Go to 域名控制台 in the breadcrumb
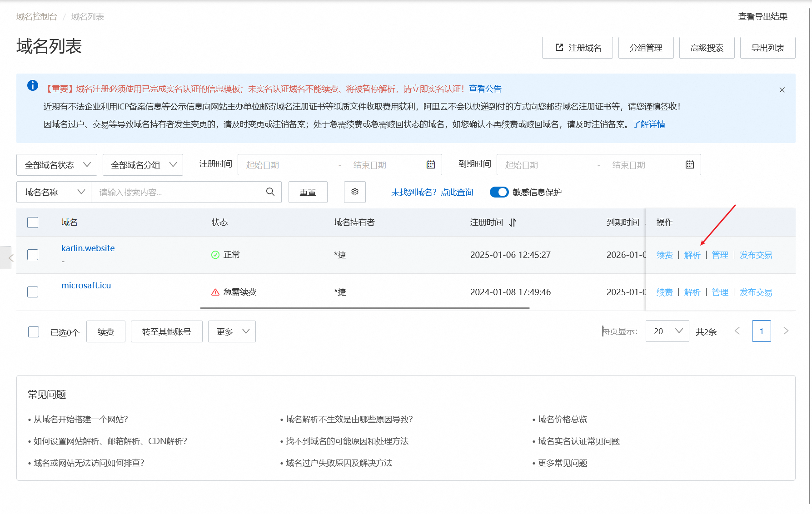Screen dimensions: 812x514 37,17
